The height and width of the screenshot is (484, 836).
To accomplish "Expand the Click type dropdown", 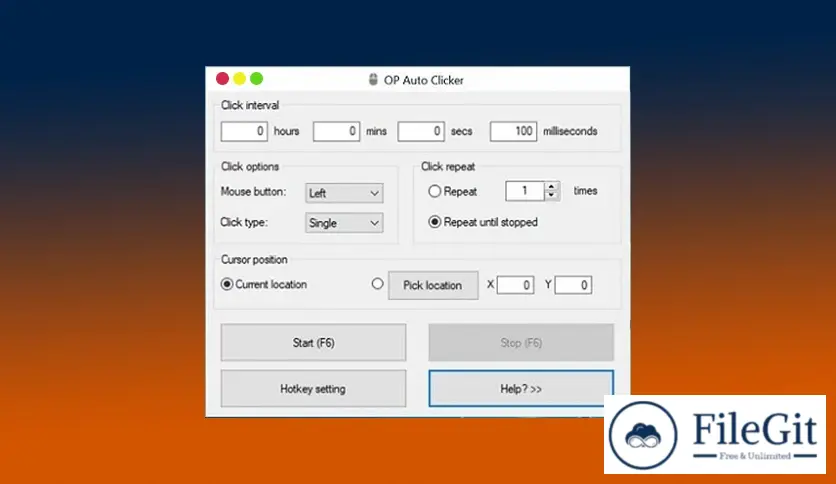I will (x=344, y=223).
